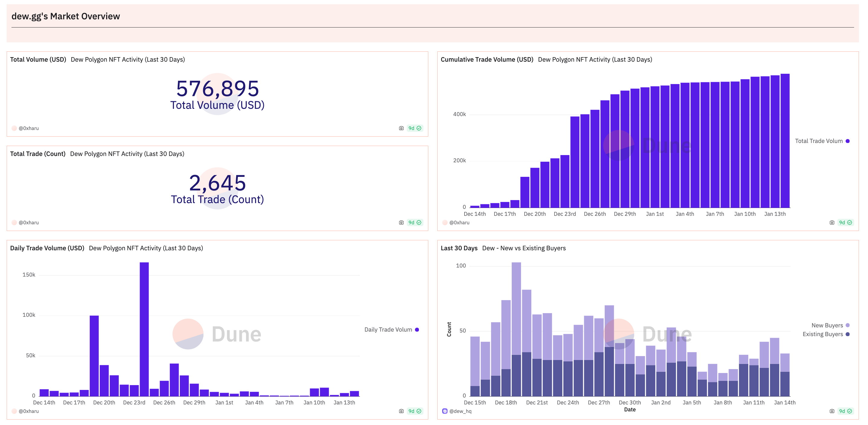The image size is (868, 425).
Task: Click camera icon on Total Volume panel
Action: pyautogui.click(x=401, y=128)
